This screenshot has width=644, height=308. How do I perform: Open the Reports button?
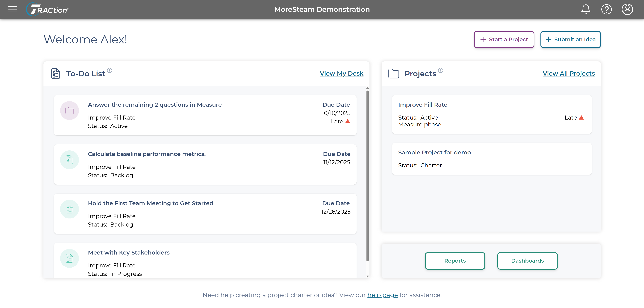455,261
